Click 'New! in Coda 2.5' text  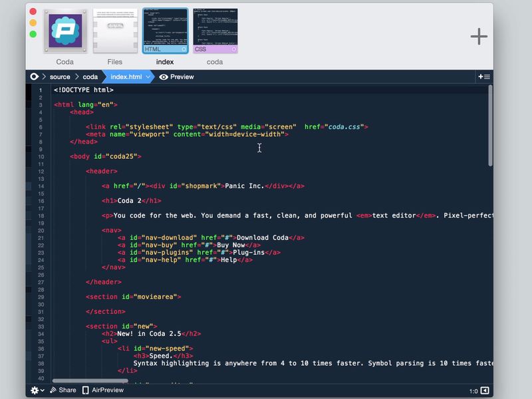point(149,334)
